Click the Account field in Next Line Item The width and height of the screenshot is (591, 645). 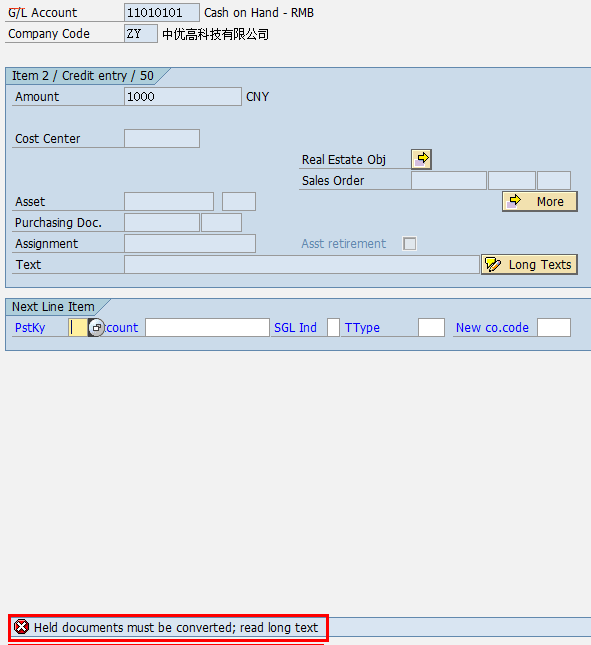pyautogui.click(x=207, y=328)
